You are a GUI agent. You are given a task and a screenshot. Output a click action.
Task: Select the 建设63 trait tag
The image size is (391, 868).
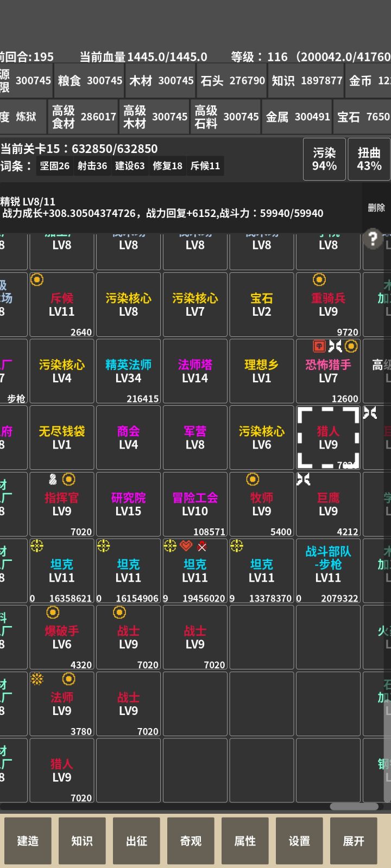click(130, 166)
